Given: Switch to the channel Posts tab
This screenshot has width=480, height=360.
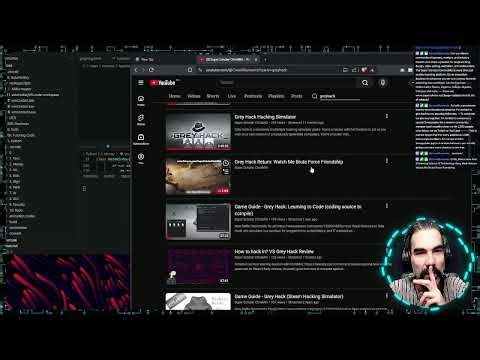Looking at the screenshot, I should pyautogui.click(x=297, y=96).
